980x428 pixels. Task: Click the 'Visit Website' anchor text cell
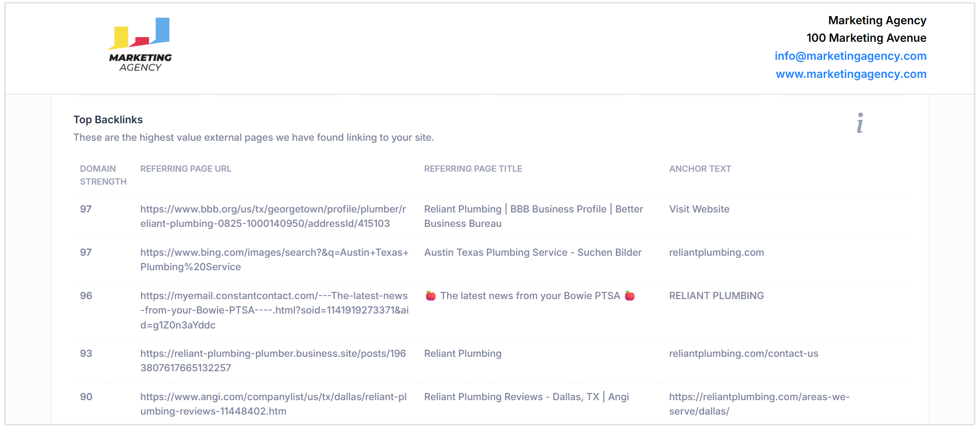pyautogui.click(x=699, y=209)
